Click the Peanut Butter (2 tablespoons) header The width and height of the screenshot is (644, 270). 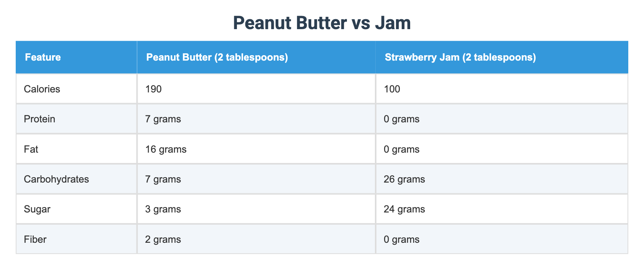coord(217,58)
